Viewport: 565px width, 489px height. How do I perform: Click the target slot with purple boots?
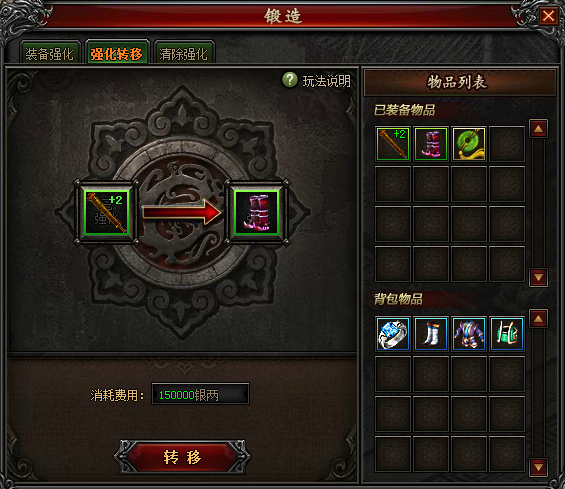pyautogui.click(x=256, y=213)
